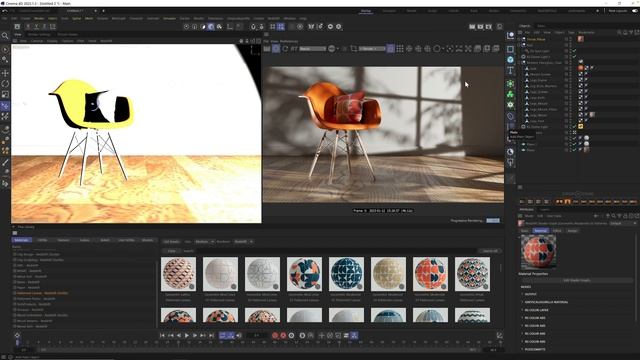Viewport: 640px width, 360px height.
Task: Click the material preview sphere in Attribute Manager
Action: [539, 252]
